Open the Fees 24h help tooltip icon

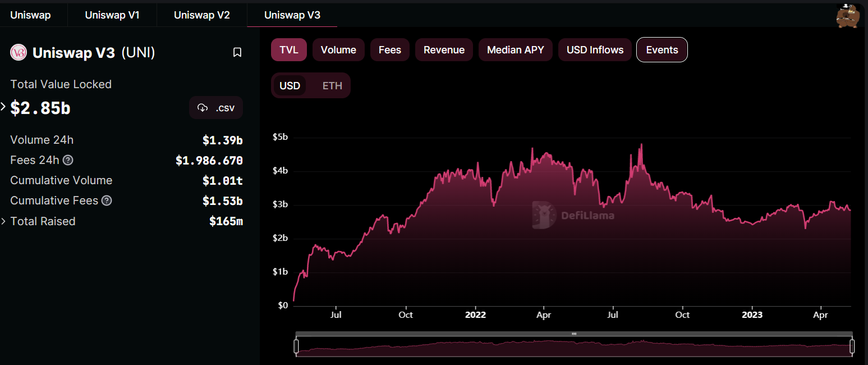coord(68,160)
